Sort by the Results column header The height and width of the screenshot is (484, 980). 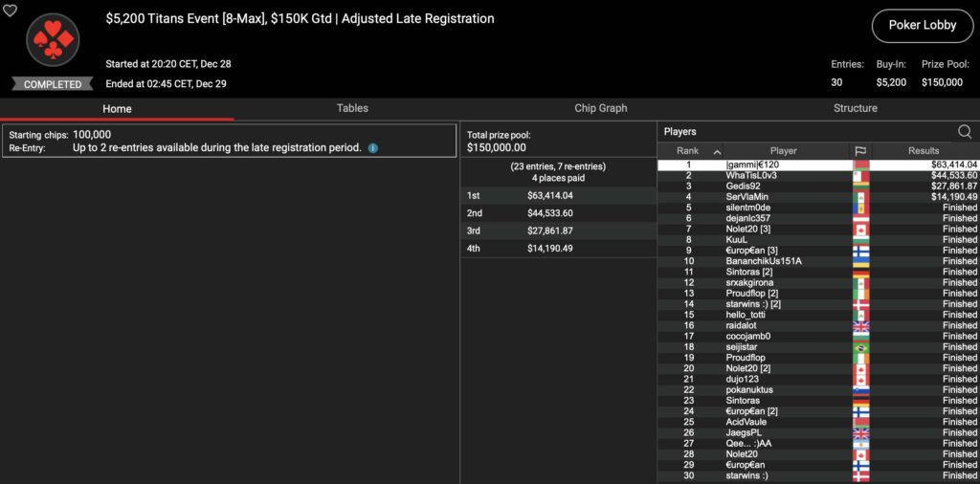pos(924,151)
